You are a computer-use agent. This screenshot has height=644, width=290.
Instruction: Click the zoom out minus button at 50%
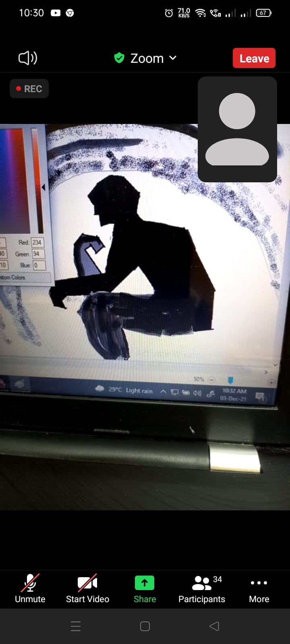coord(212,380)
